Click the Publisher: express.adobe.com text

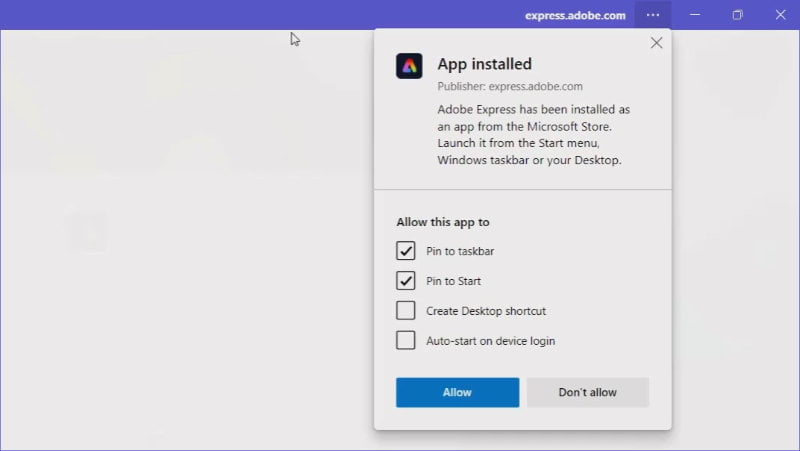click(x=510, y=86)
